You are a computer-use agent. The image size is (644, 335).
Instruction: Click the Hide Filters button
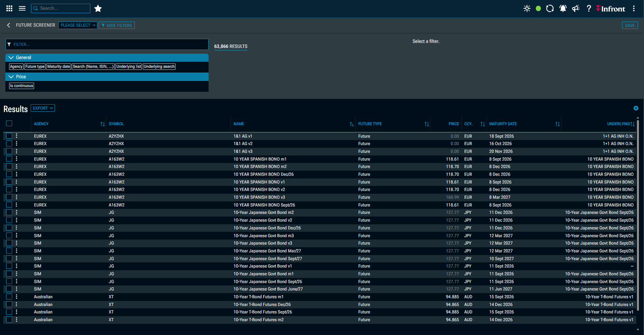pos(117,25)
